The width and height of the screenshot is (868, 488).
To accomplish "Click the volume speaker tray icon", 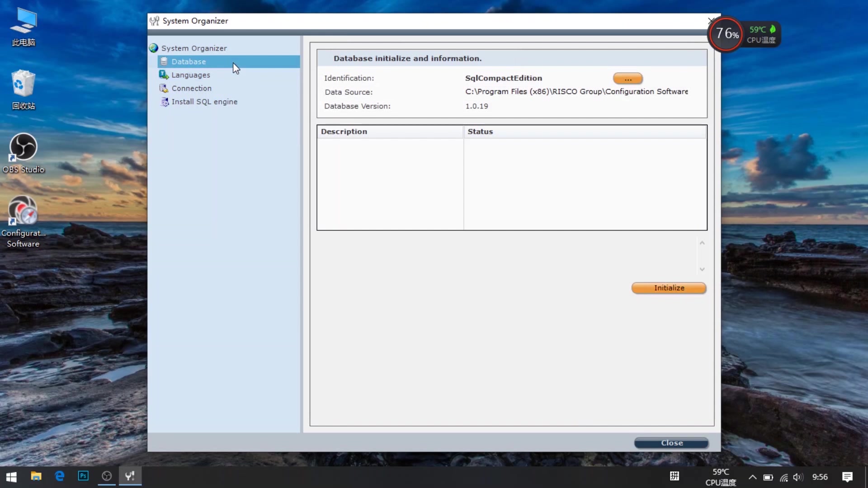I will point(798,477).
